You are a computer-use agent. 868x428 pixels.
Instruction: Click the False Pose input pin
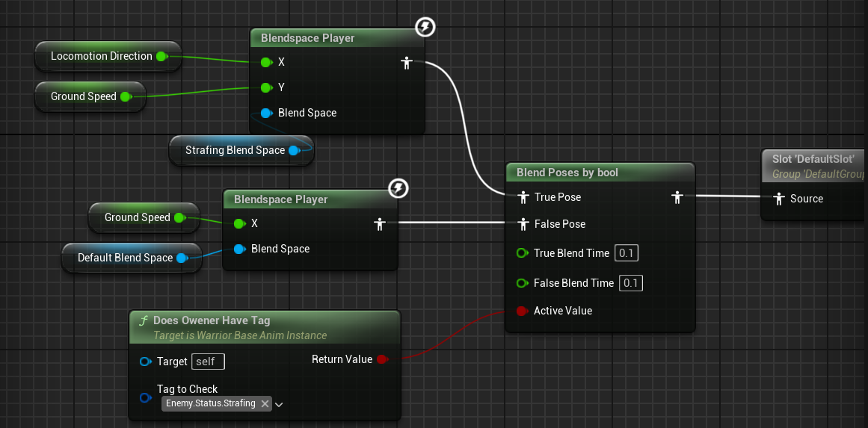[523, 224]
